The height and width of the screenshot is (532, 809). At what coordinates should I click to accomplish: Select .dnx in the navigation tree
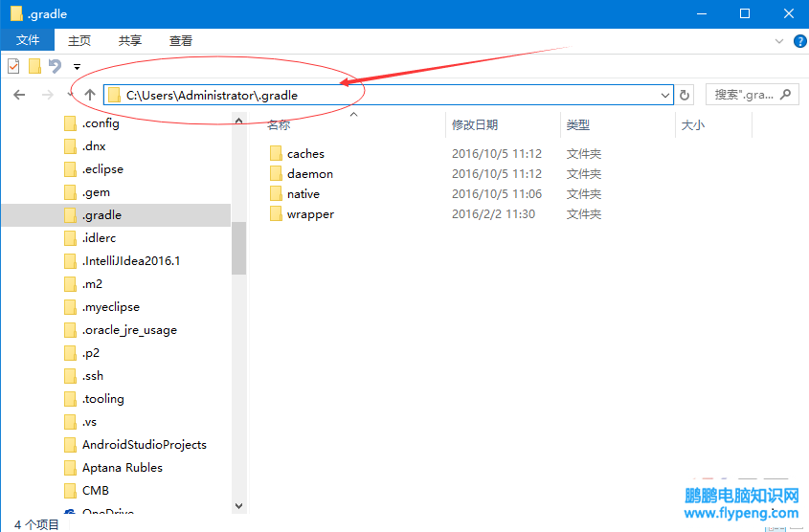click(x=94, y=146)
